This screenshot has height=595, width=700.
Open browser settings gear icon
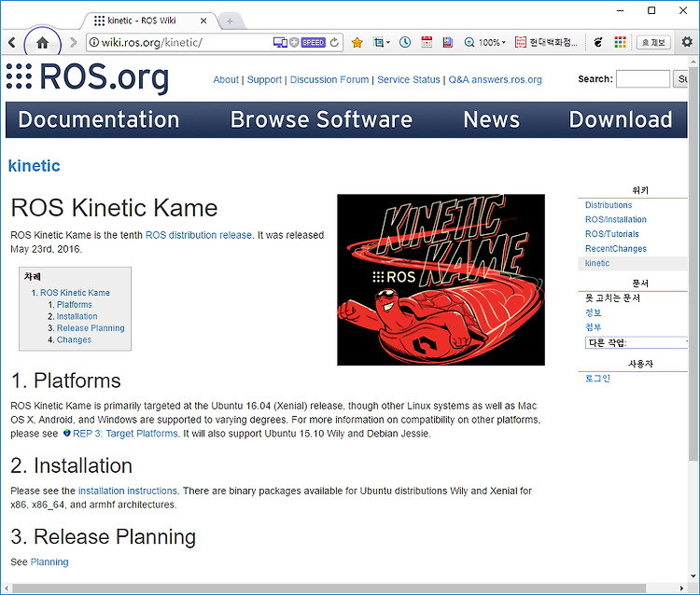[x=687, y=42]
